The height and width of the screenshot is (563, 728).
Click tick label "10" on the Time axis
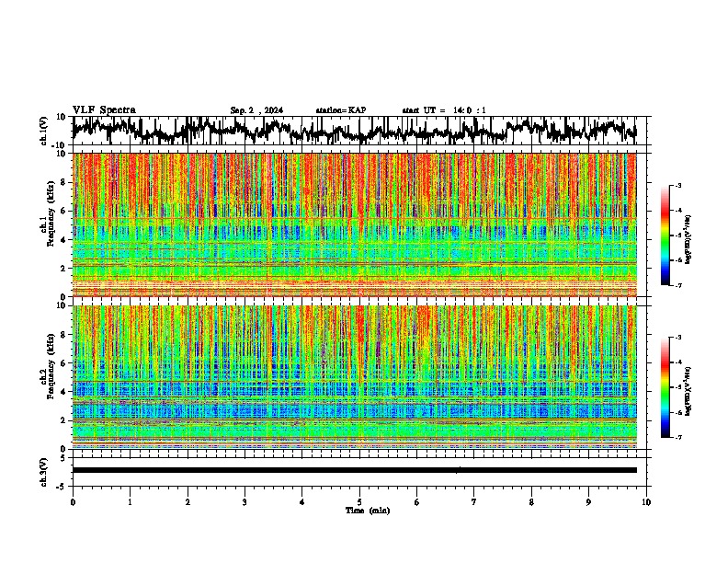(646, 502)
